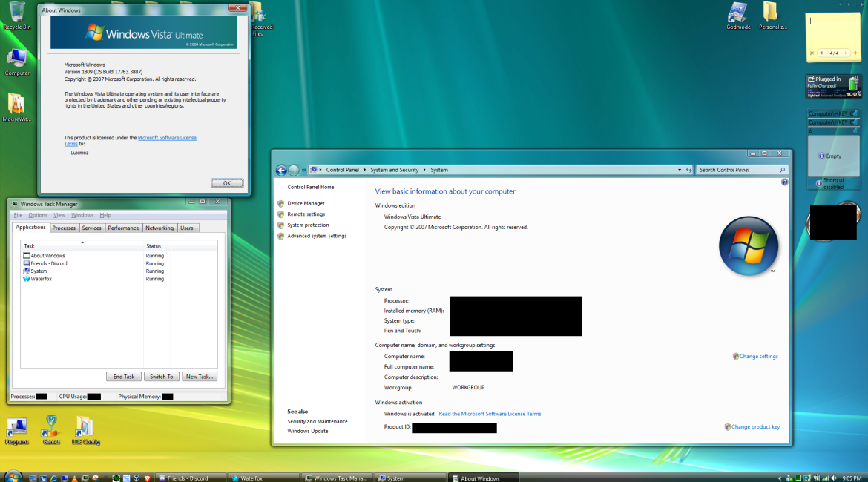Sort tasks by the Status column header
868x482 pixels.
[157, 246]
